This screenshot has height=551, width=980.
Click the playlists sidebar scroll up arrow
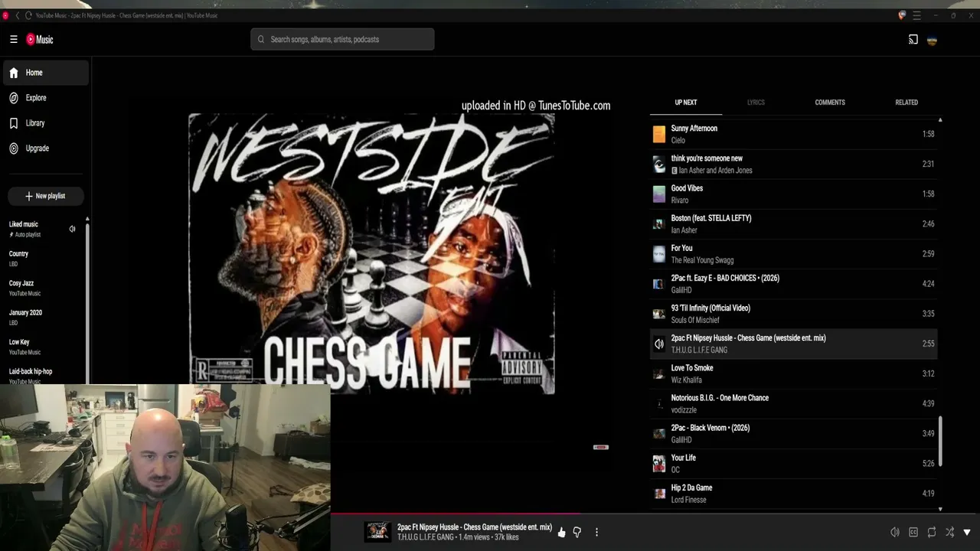tap(87, 220)
